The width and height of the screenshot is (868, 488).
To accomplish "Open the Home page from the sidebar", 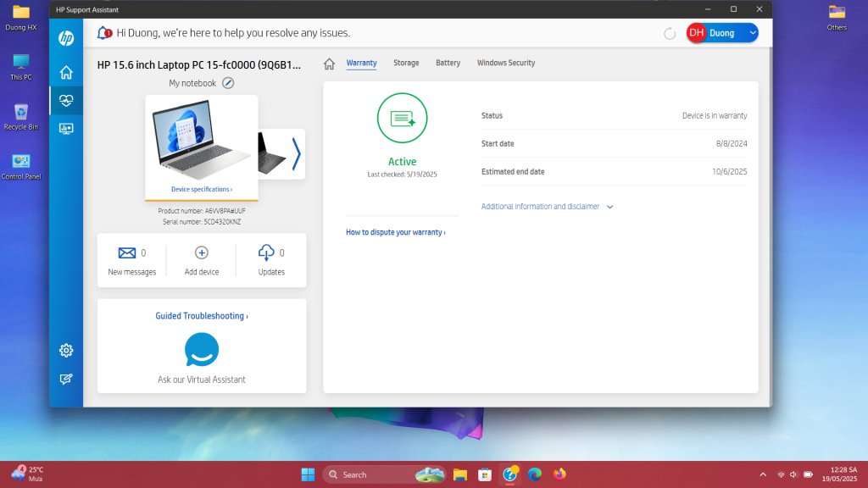I will coord(66,73).
